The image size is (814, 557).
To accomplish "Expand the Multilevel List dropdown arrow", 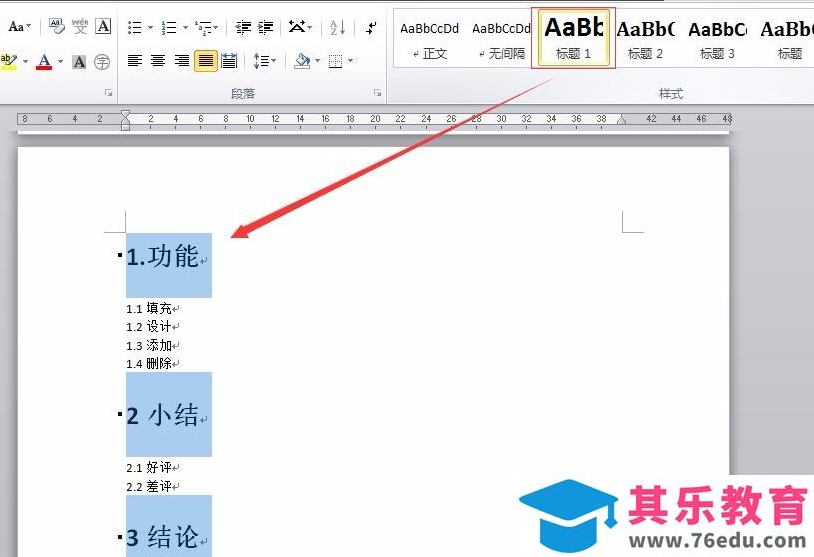I will [x=216, y=28].
